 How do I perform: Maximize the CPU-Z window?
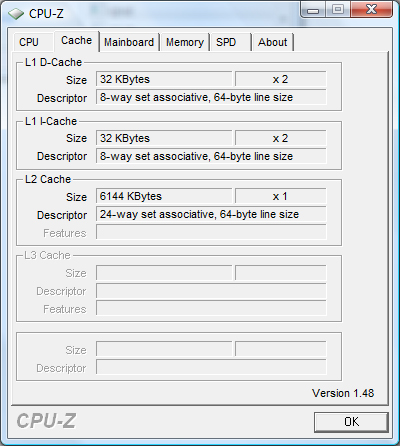point(338,9)
